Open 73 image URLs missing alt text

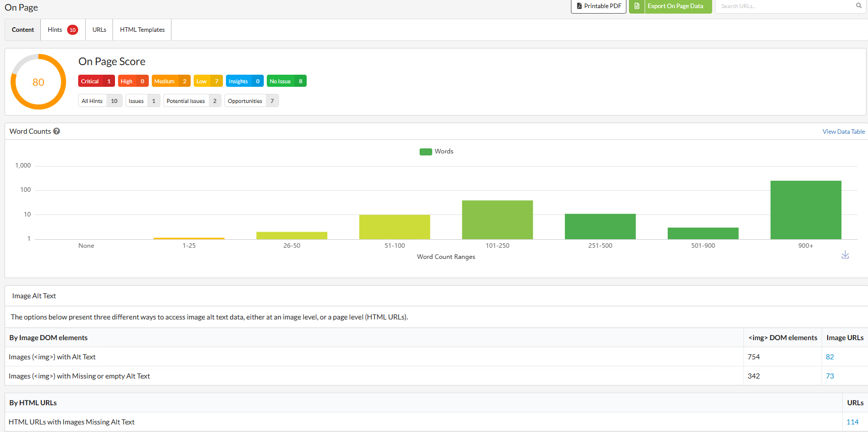pos(830,376)
